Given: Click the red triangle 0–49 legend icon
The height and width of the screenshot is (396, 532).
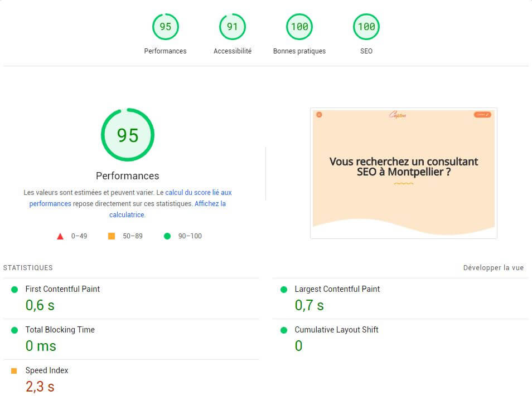Looking at the screenshot, I should click(60, 236).
